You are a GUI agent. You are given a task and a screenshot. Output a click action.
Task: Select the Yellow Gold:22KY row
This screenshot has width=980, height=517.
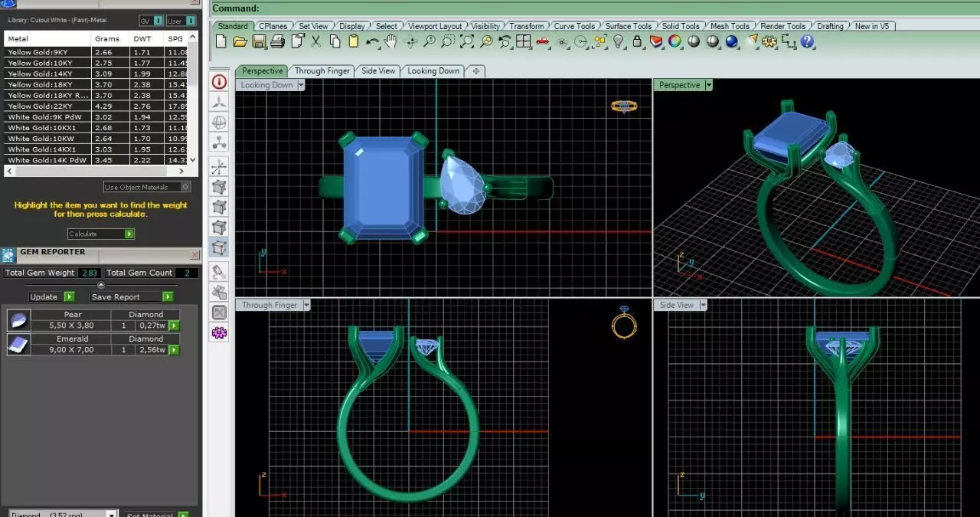coord(96,106)
